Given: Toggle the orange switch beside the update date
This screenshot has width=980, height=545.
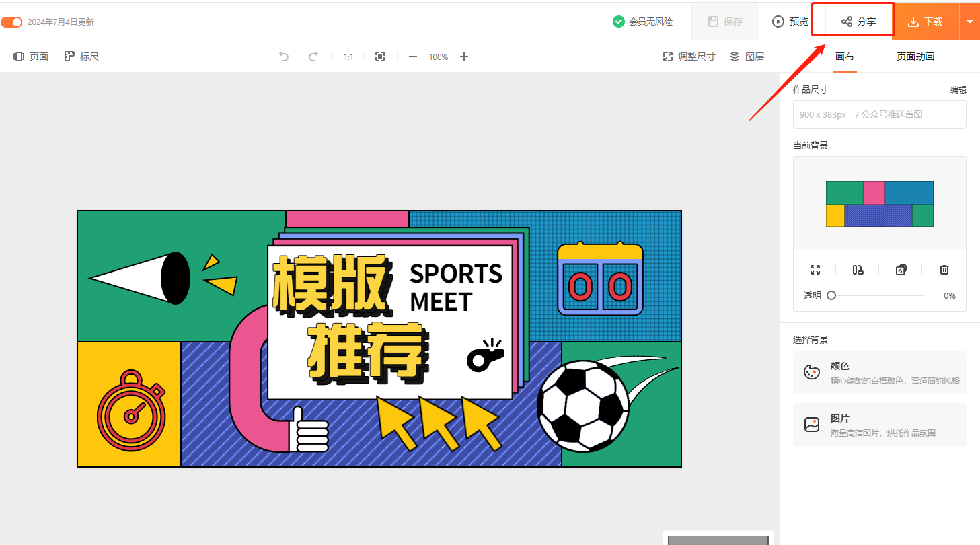Looking at the screenshot, I should [x=11, y=22].
